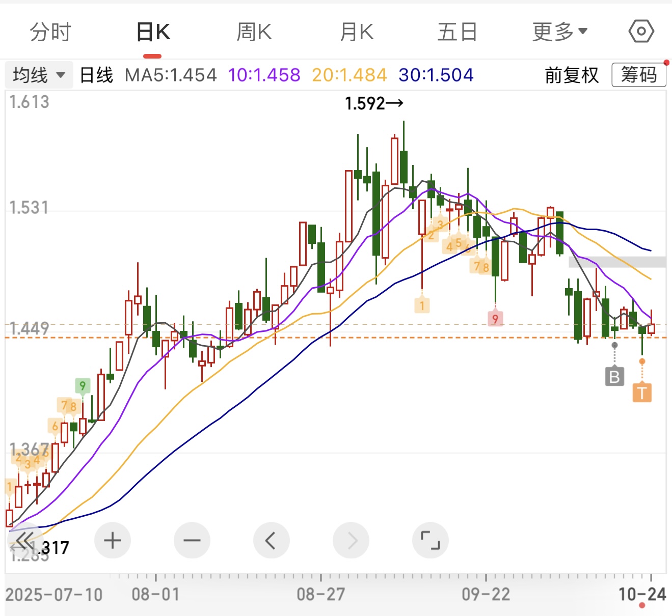This screenshot has height=616, width=672.
Task: Tap the gray B buy marker
Action: (x=614, y=377)
